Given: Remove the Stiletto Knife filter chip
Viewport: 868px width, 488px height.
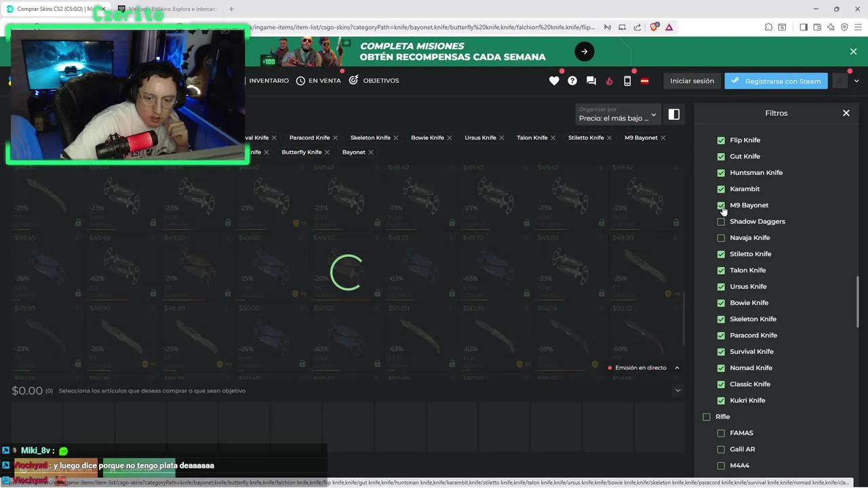Looking at the screenshot, I should [x=609, y=138].
